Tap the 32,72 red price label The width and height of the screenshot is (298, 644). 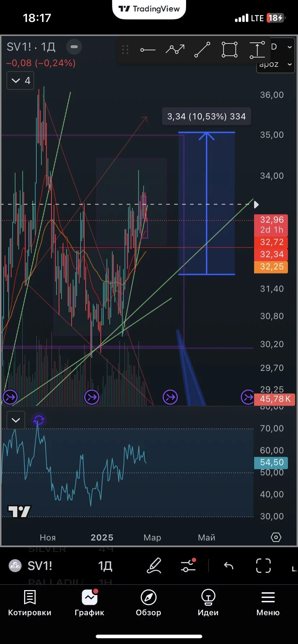[x=271, y=242]
